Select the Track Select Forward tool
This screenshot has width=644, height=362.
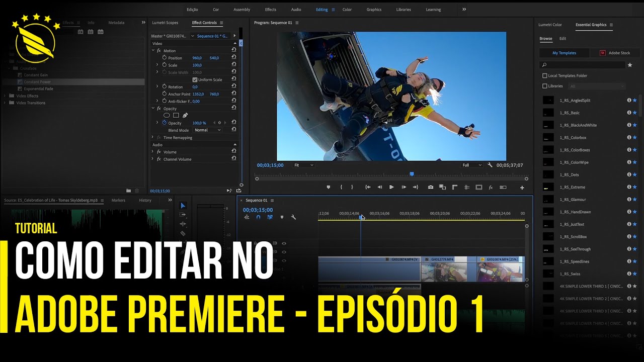[x=183, y=215]
